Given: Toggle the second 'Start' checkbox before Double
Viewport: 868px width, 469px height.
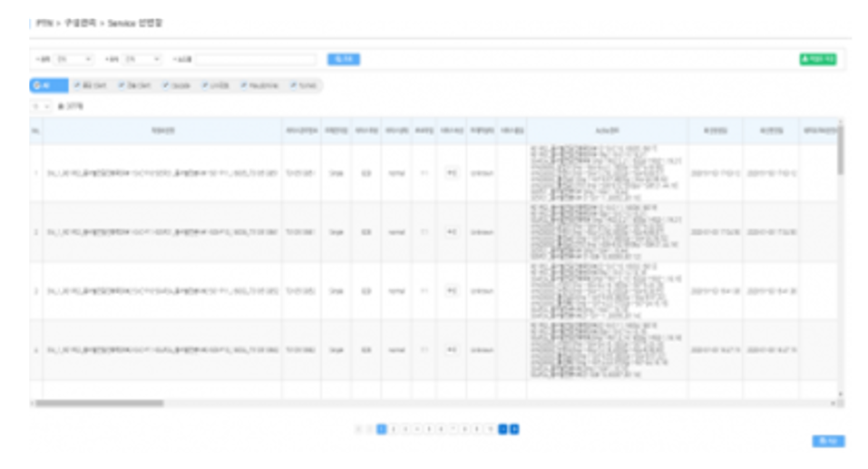Looking at the screenshot, I should pos(122,85).
